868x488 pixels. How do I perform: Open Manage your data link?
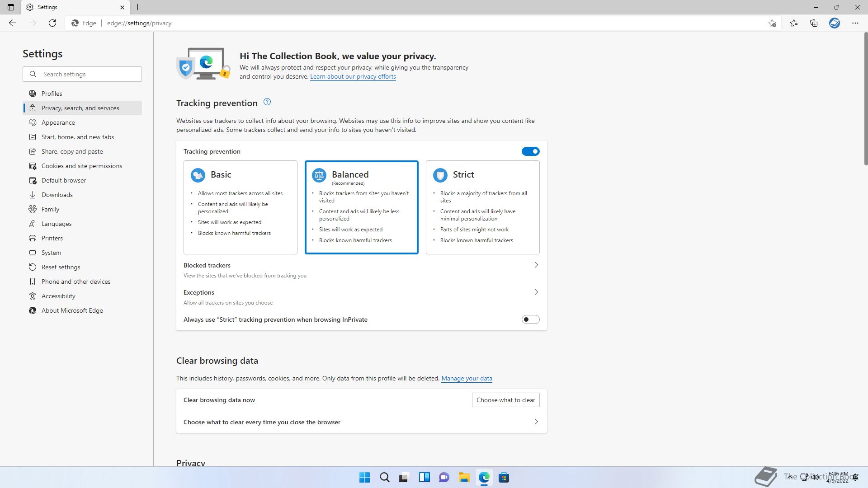pyautogui.click(x=467, y=379)
